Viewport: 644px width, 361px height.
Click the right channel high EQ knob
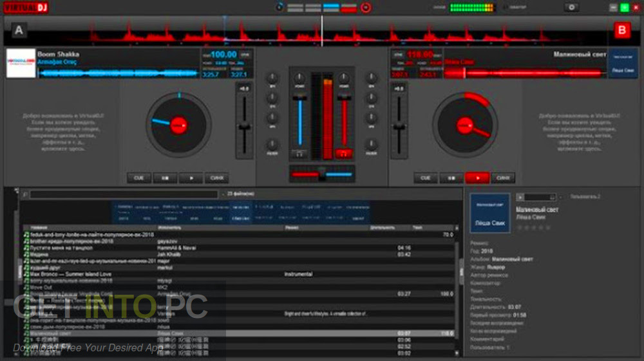point(372,77)
